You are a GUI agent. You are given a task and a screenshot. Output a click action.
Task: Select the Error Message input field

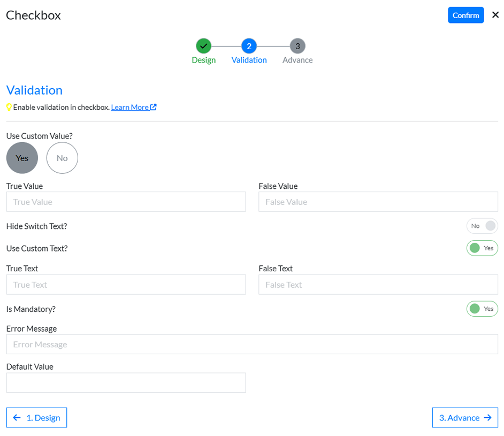251,344
